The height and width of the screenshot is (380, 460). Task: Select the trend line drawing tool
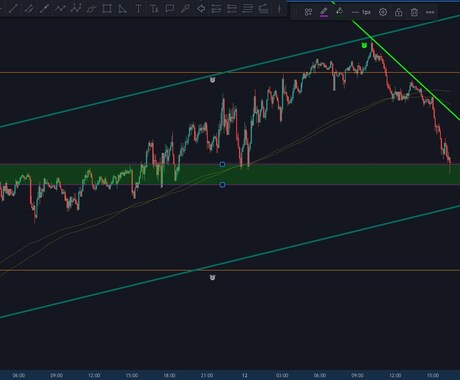[13, 9]
